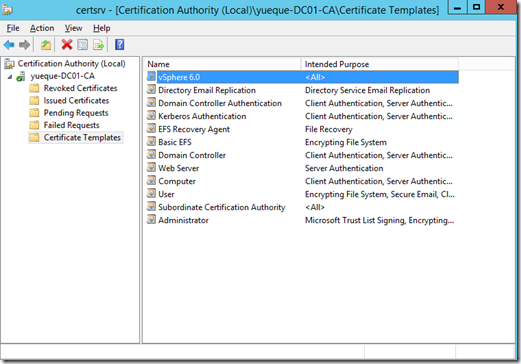Click the Domain Controller template icon

click(x=151, y=154)
